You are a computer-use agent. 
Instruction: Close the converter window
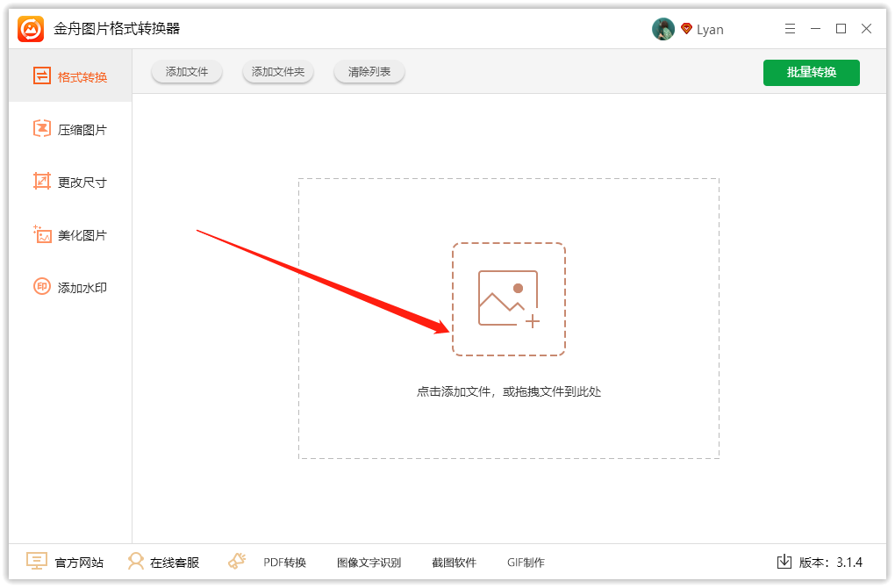tap(866, 29)
